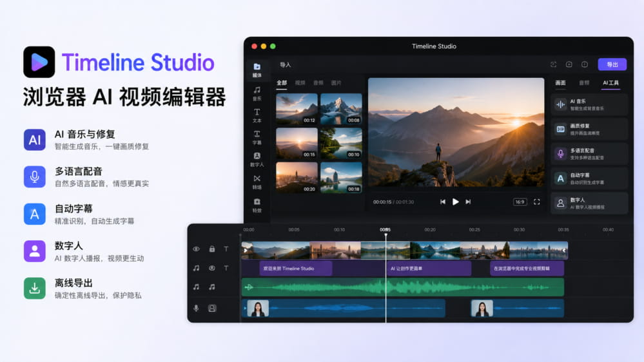Click the 00:25 mark on timeline ruler
This screenshot has width=644, height=362.
point(474,230)
